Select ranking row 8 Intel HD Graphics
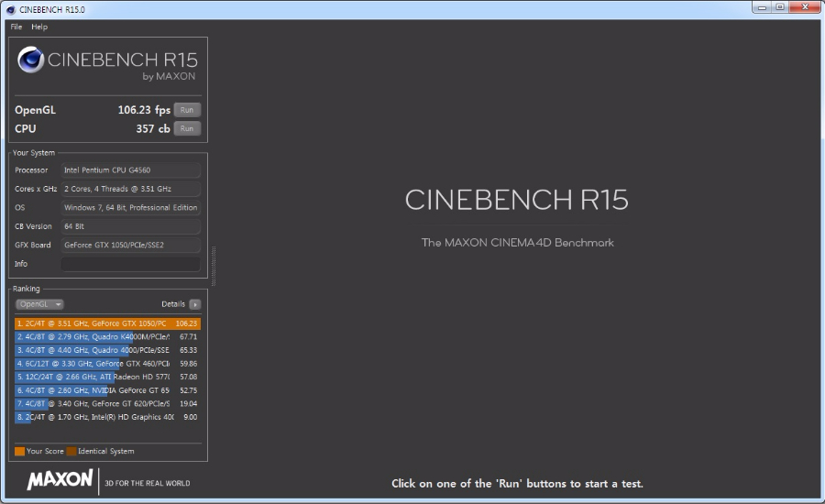The image size is (825, 504). (108, 417)
